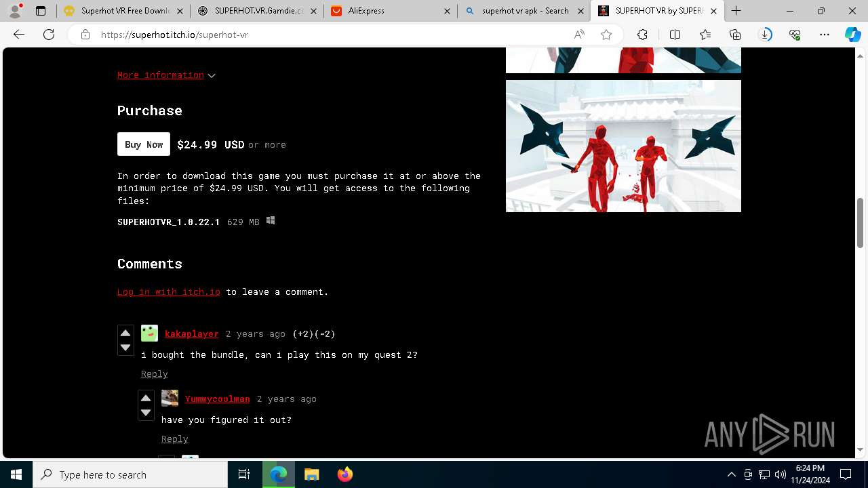The width and height of the screenshot is (868, 488).
Task: Refresh the current page
Action: [x=49, y=35]
